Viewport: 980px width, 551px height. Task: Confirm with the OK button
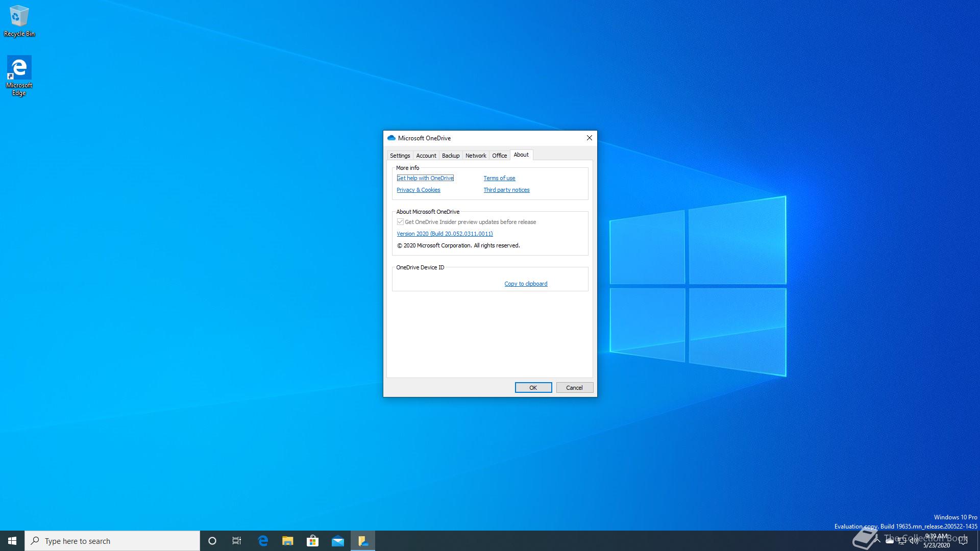coord(533,388)
